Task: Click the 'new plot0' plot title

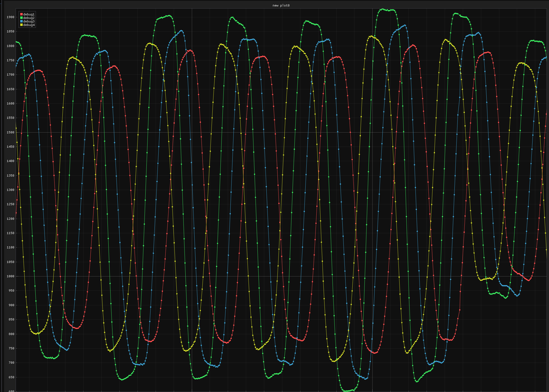Action: point(281,5)
